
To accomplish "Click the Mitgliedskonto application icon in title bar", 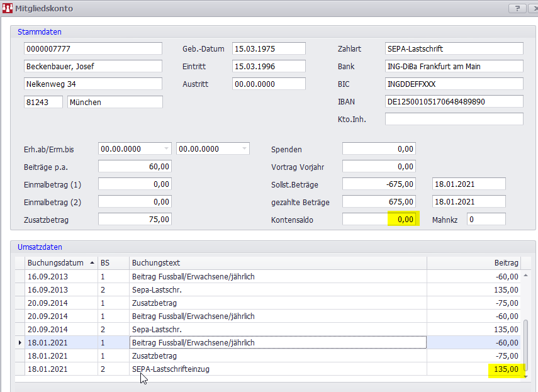I will [7, 9].
